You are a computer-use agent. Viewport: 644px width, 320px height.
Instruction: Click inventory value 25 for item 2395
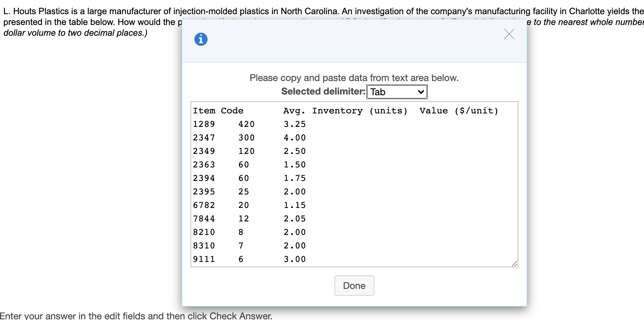(x=244, y=192)
